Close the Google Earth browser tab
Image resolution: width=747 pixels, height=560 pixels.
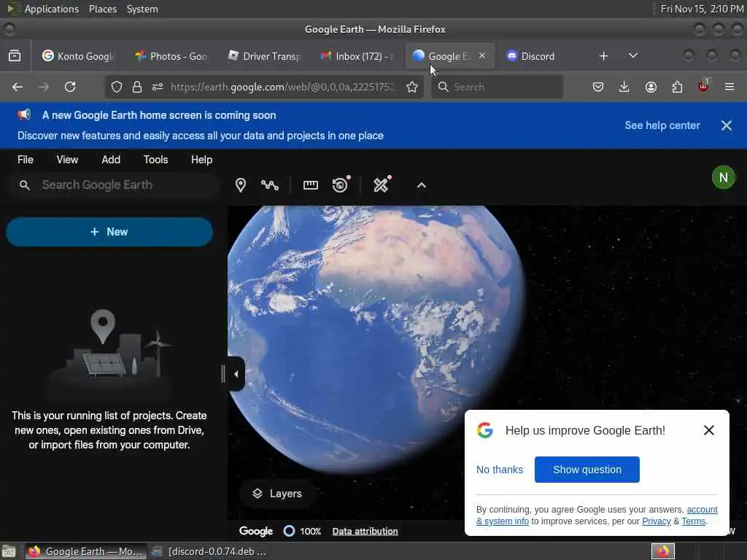point(482,55)
